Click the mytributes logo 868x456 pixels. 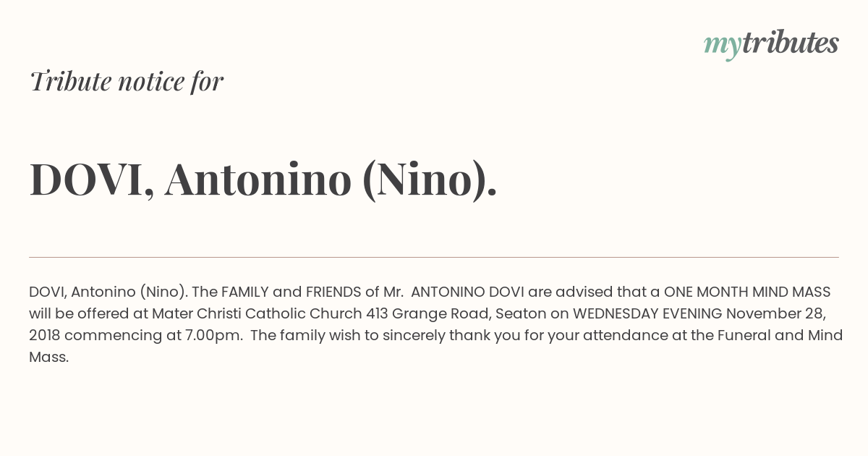click(771, 44)
